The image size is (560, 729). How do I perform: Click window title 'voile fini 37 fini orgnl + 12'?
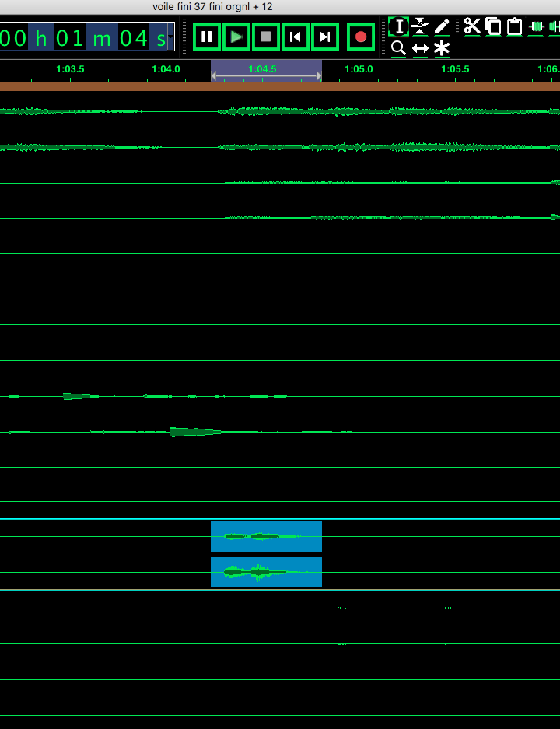tap(212, 6)
